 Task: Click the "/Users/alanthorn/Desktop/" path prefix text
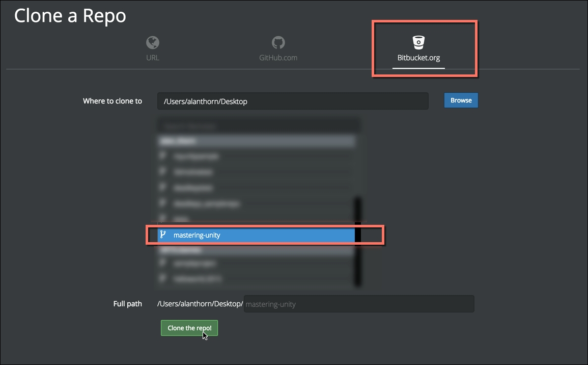pyautogui.click(x=200, y=304)
